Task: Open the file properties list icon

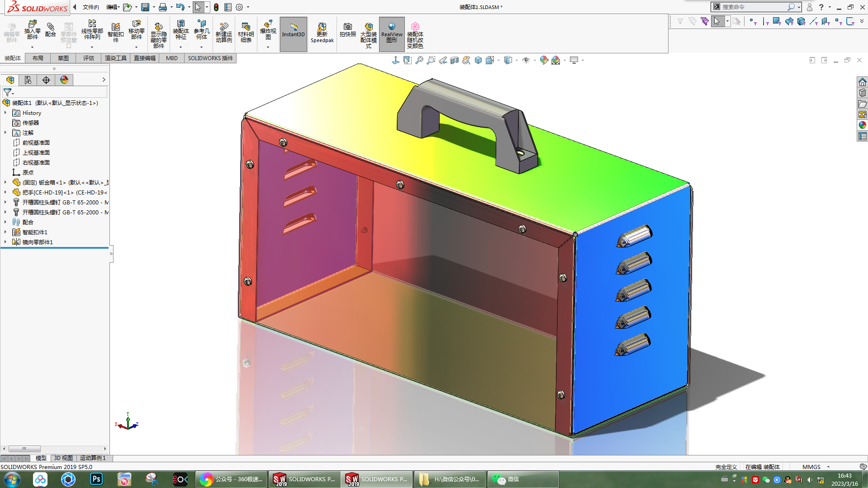Action: tap(228, 7)
